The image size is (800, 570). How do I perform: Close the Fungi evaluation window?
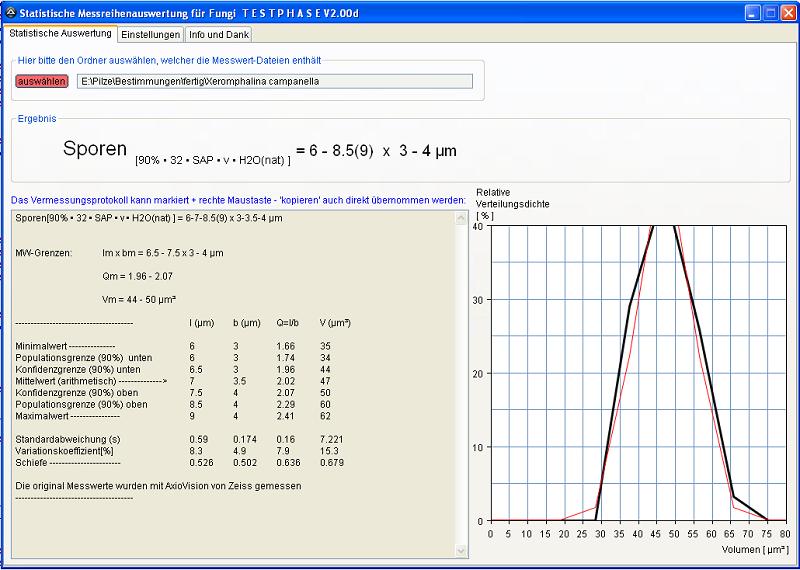[x=788, y=13]
